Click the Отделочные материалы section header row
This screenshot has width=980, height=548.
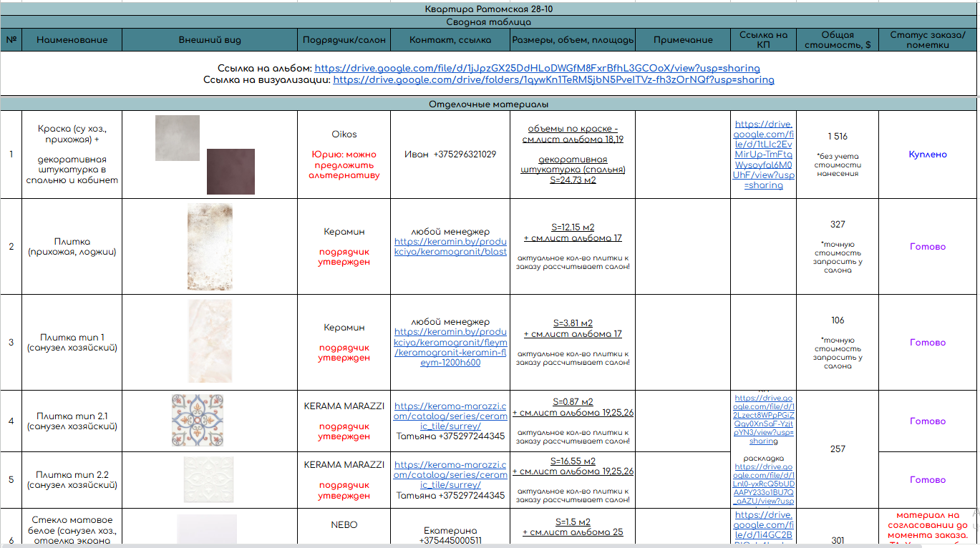tap(488, 104)
